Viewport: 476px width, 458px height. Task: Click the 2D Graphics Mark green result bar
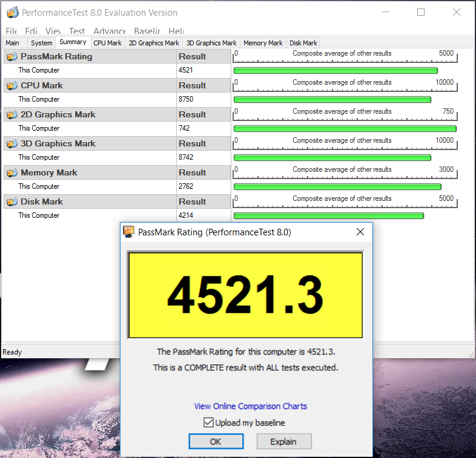point(345,129)
